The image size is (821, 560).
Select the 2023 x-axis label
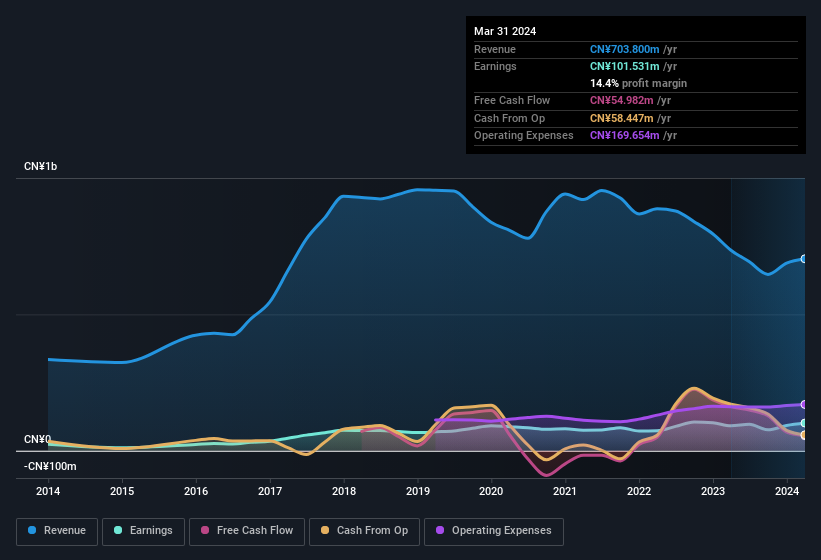(713, 491)
